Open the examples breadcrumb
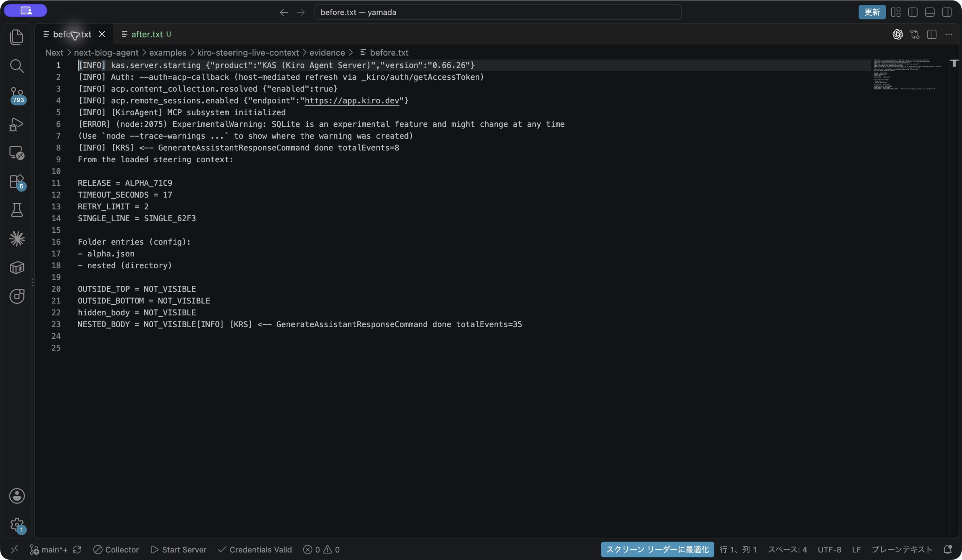Screen dimensions: 962x560 tap(168, 53)
